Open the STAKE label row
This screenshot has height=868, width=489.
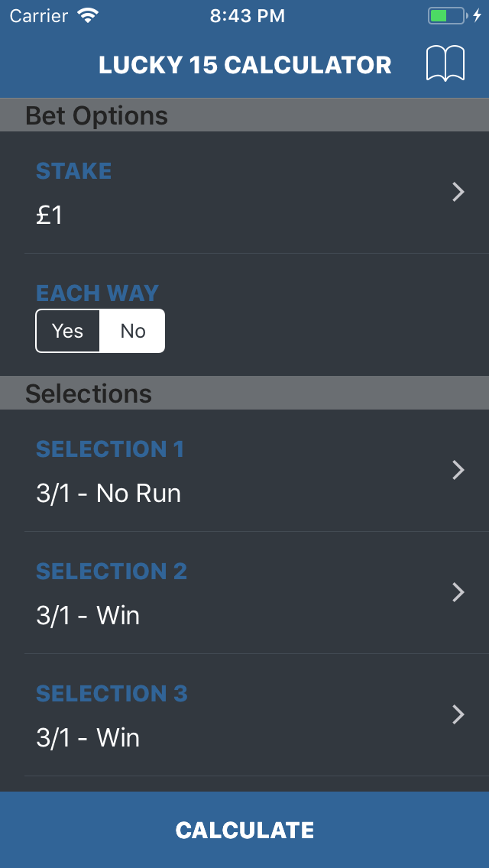244,193
